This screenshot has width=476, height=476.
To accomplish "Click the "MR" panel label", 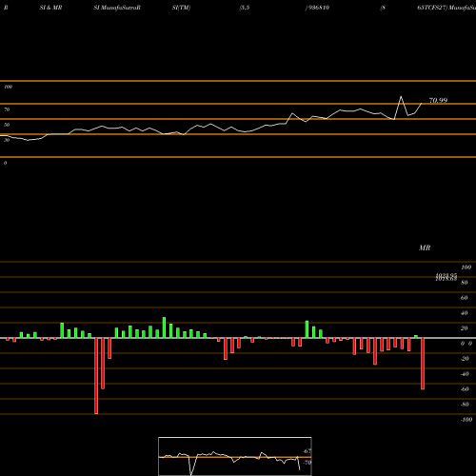I will click(x=425, y=248).
